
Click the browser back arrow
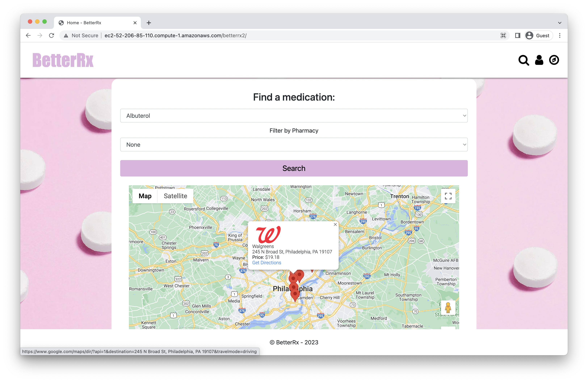coord(28,35)
